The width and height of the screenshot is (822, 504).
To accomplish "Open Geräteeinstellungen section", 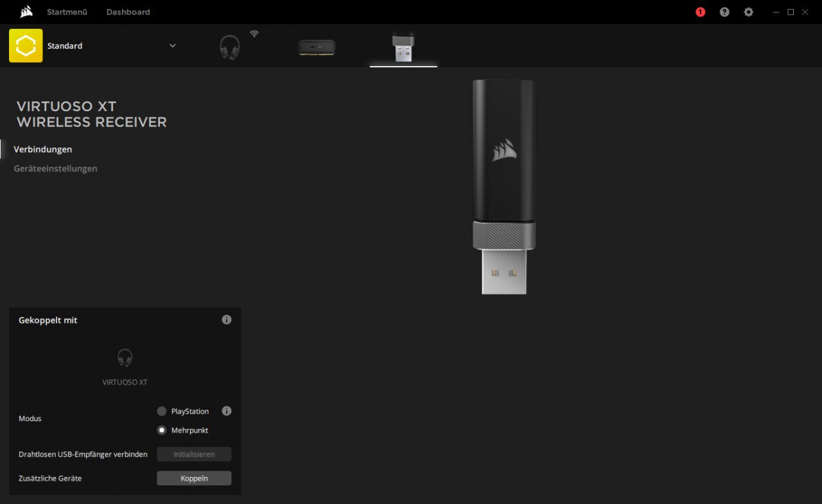I will (x=56, y=169).
